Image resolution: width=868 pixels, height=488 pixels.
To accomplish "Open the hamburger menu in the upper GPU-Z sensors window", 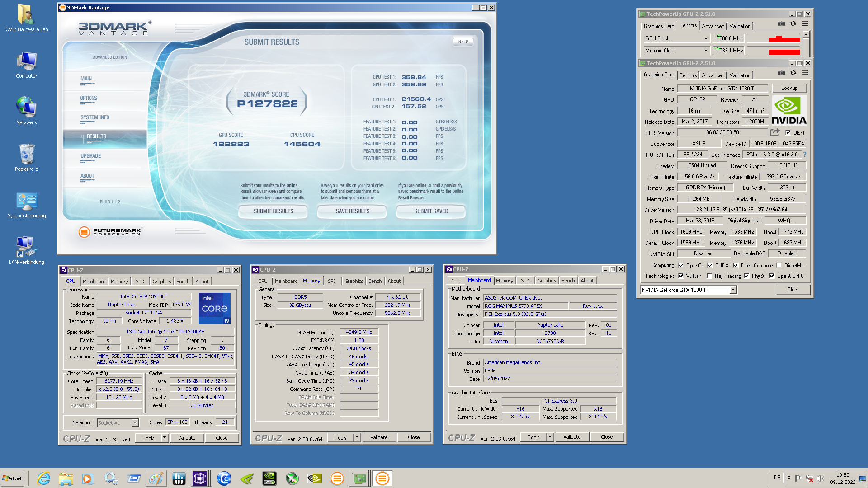I will click(x=805, y=24).
